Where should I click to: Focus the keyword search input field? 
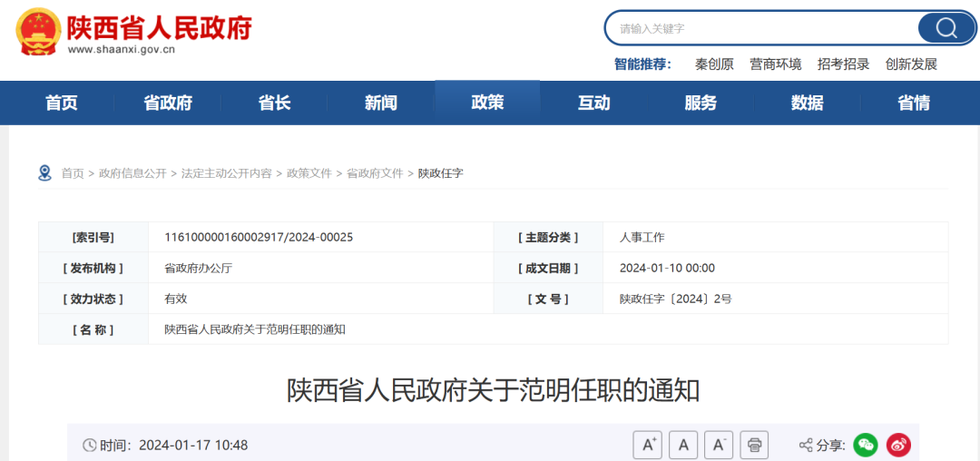coord(762,28)
